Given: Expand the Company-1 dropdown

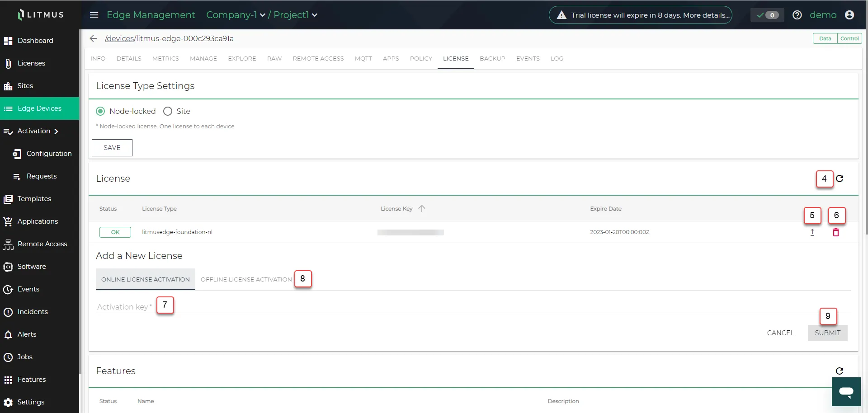Looking at the screenshot, I should click(x=236, y=15).
